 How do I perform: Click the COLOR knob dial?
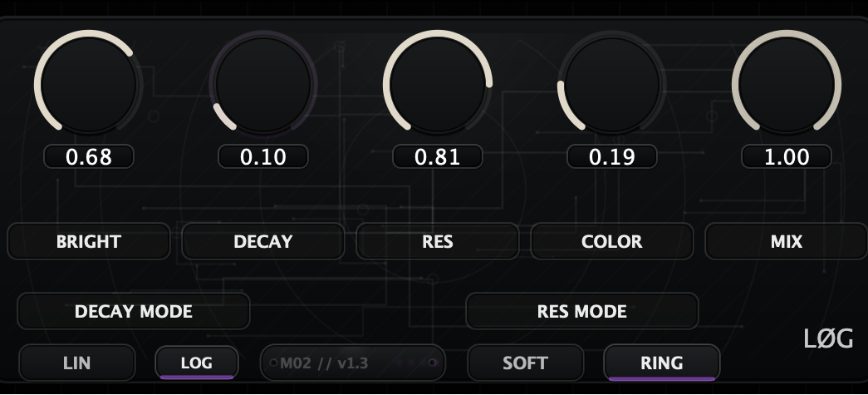[x=611, y=84]
